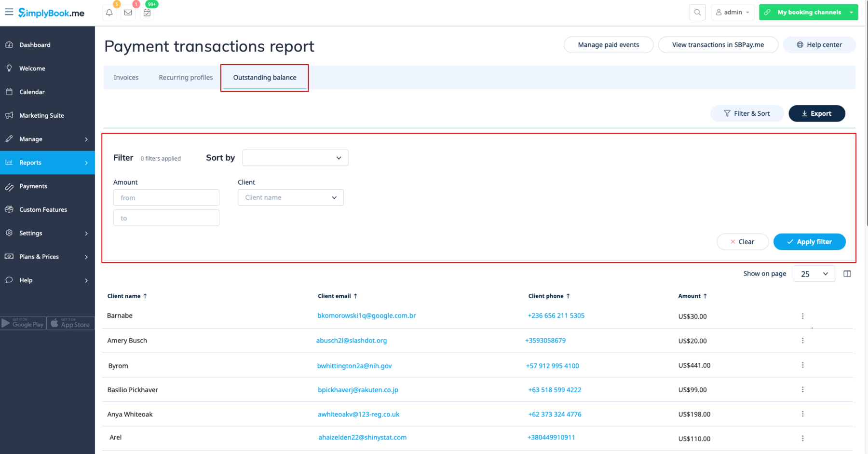Open the notification bell with 5 alerts

pos(108,13)
